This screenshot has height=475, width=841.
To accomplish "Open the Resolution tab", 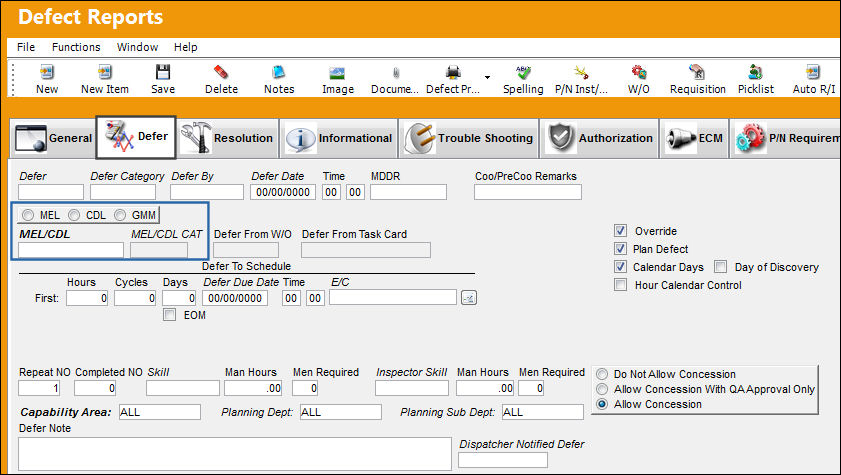I will [x=227, y=138].
